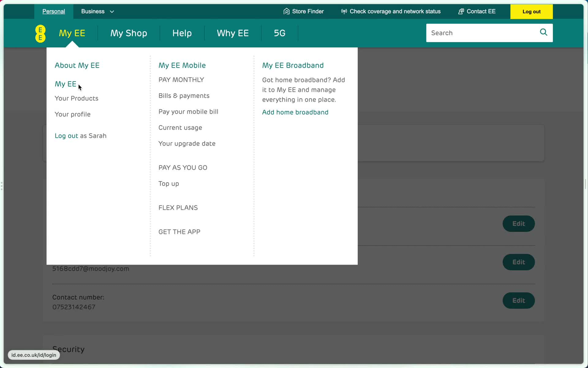Click PAY AS YOU GO heading
The image size is (588, 368).
(183, 168)
